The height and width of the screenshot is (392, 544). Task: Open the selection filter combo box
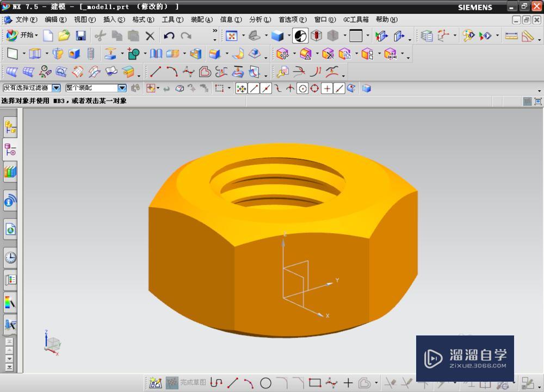coord(32,88)
